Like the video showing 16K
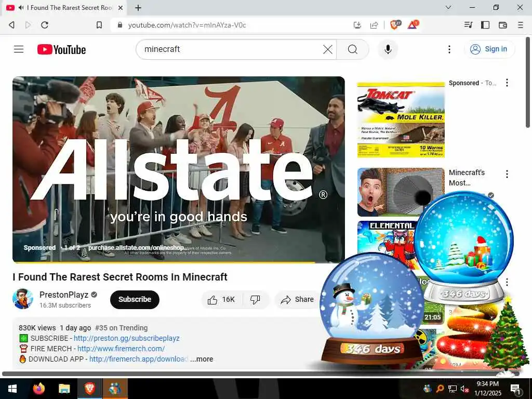Image resolution: width=532 pixels, height=399 pixels. pyautogui.click(x=222, y=300)
